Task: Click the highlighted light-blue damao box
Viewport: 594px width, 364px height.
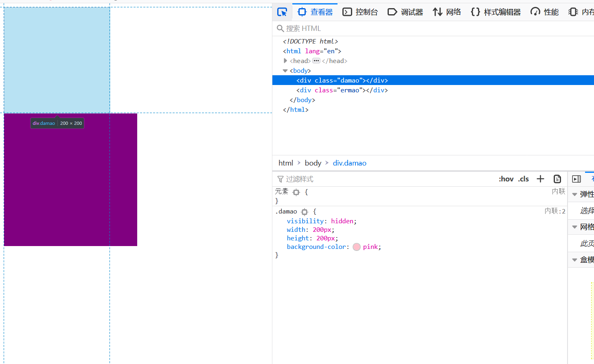Action: (57, 60)
